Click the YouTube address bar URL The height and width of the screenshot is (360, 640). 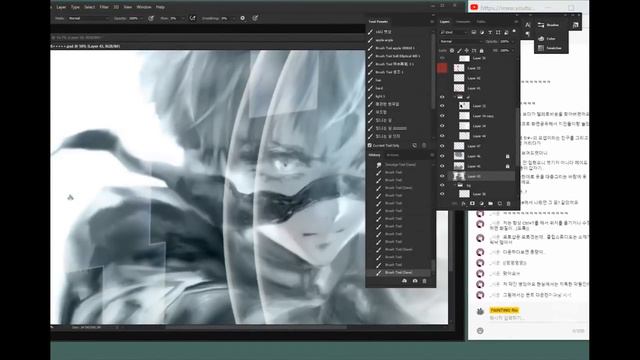(x=508, y=7)
